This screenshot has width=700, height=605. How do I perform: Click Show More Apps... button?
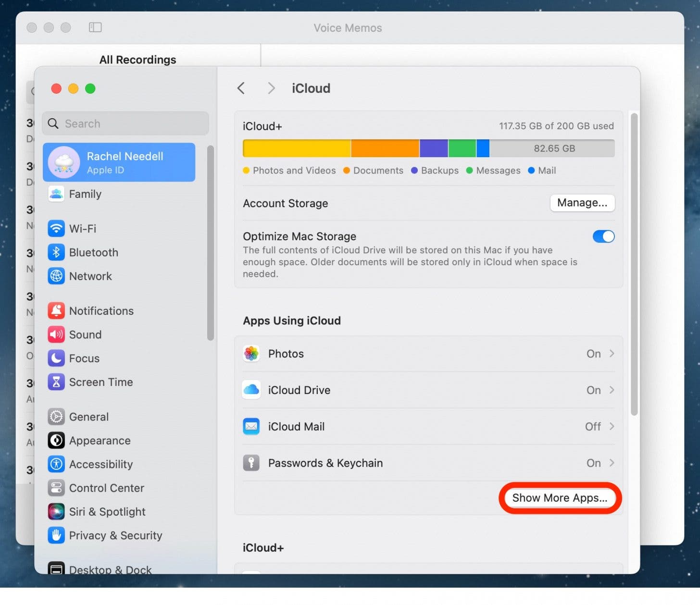(560, 498)
